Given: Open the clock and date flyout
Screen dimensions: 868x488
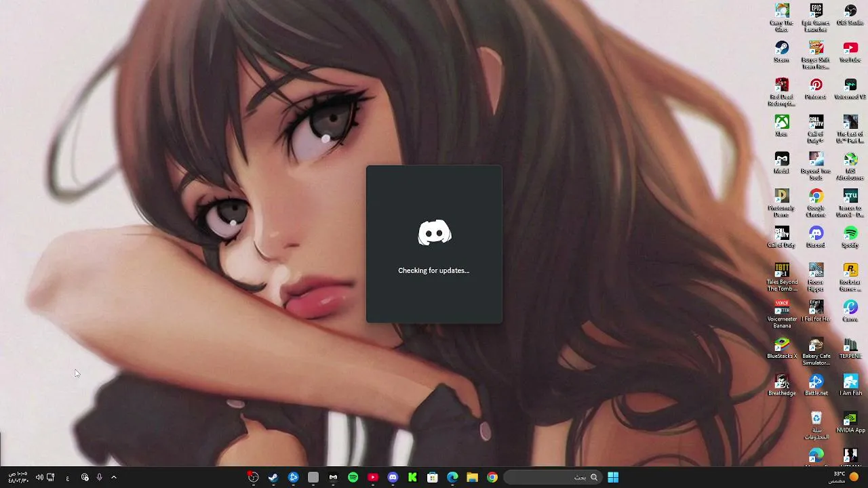Looking at the screenshot, I should click(18, 477).
